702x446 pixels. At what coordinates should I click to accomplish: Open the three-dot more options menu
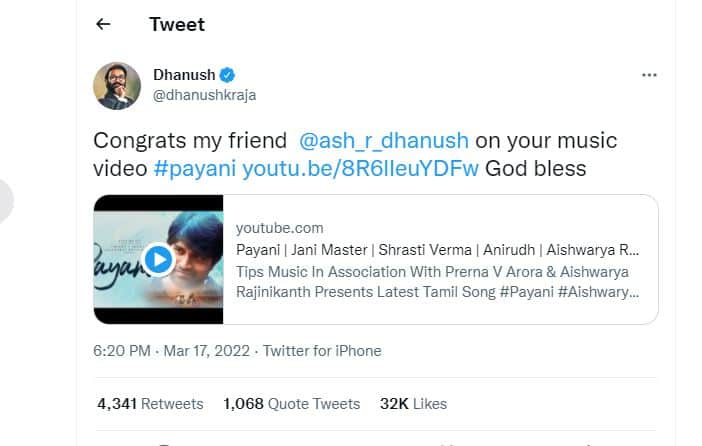pyautogui.click(x=650, y=75)
